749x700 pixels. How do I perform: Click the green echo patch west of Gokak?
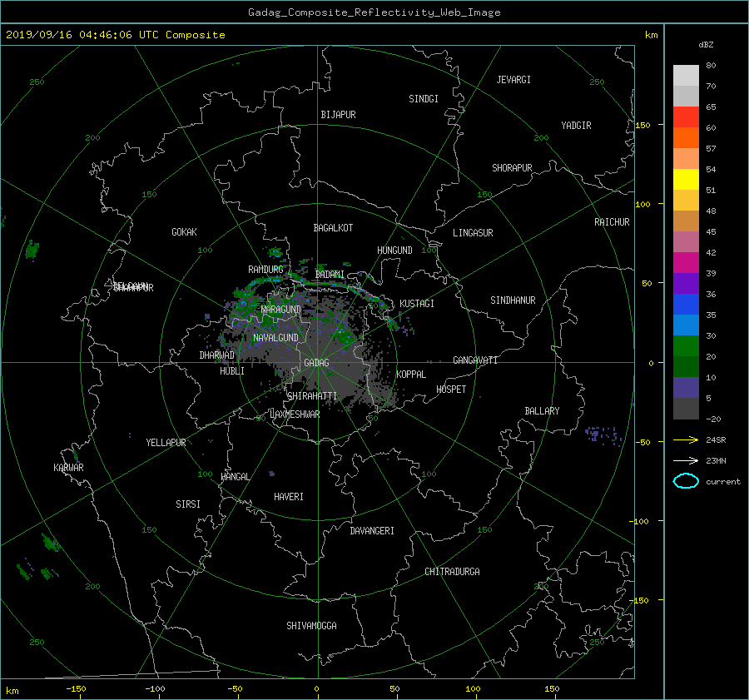coord(32,251)
